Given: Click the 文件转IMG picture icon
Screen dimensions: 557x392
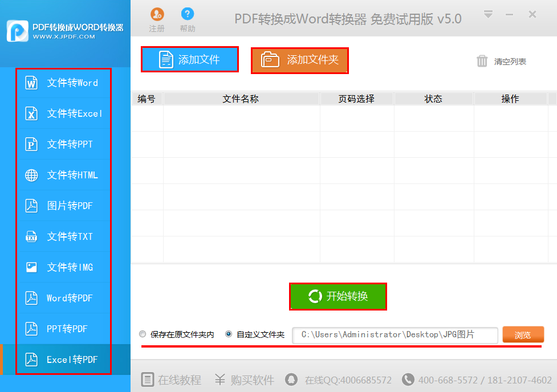Looking at the screenshot, I should (x=31, y=267).
